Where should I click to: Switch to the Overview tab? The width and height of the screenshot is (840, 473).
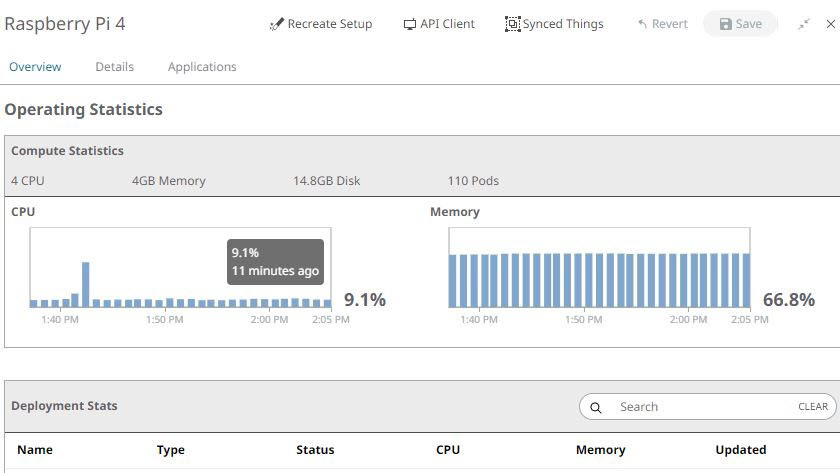click(35, 67)
